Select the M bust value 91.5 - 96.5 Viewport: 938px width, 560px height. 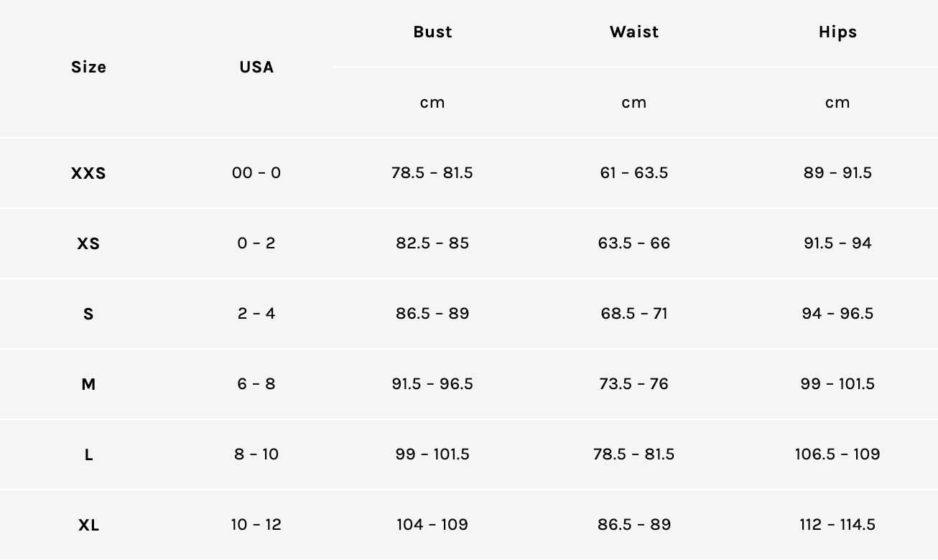(432, 384)
